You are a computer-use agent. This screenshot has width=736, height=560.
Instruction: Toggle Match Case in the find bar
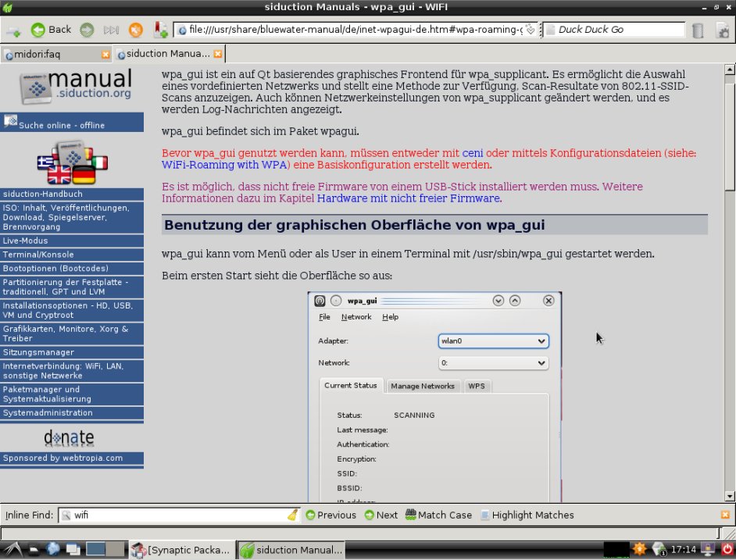click(438, 515)
